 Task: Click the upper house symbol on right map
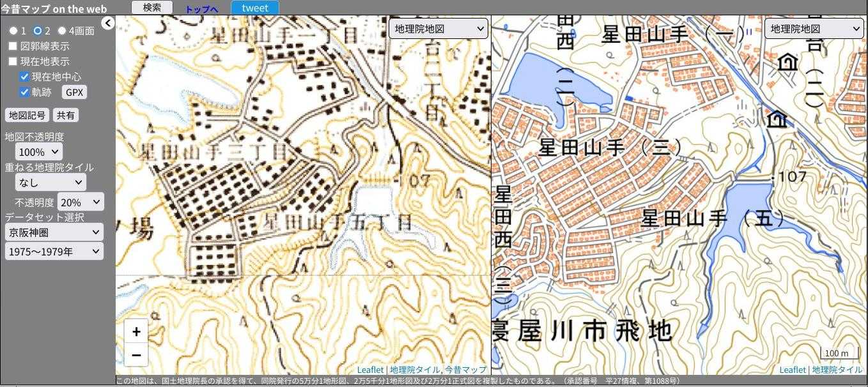click(789, 62)
